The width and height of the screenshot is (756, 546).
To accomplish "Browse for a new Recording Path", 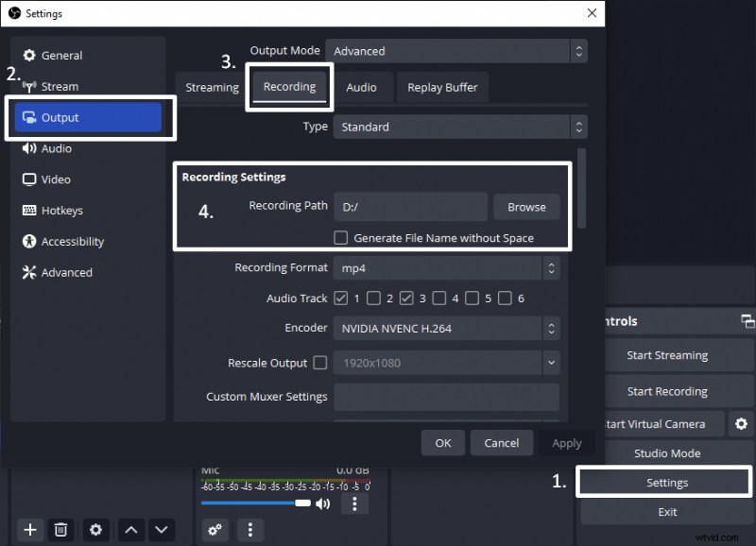I will (x=526, y=207).
